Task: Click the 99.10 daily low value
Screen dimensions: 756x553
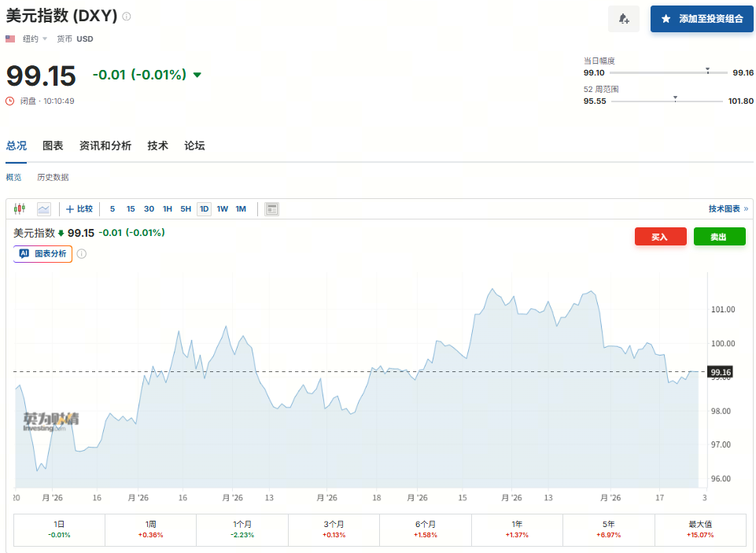Action: (x=593, y=73)
